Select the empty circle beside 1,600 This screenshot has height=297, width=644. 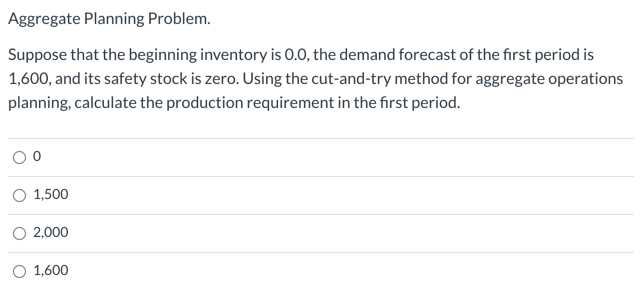[x=19, y=270]
